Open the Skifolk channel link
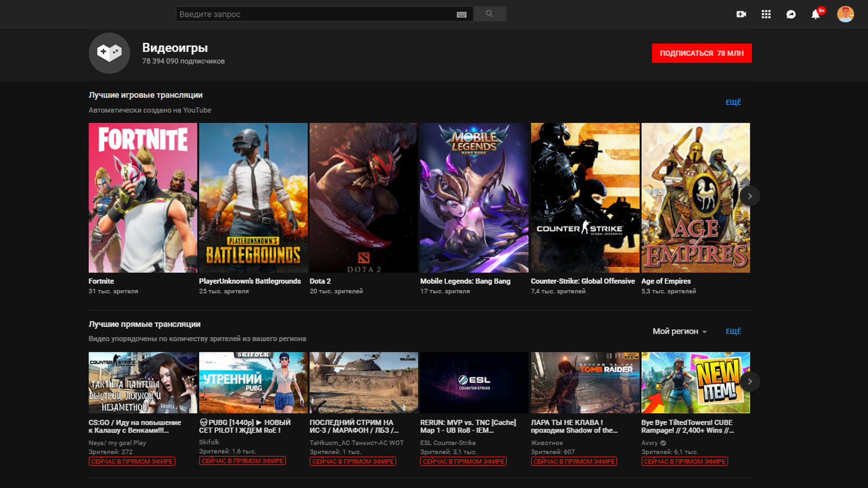The height and width of the screenshot is (488, 868). [209, 442]
